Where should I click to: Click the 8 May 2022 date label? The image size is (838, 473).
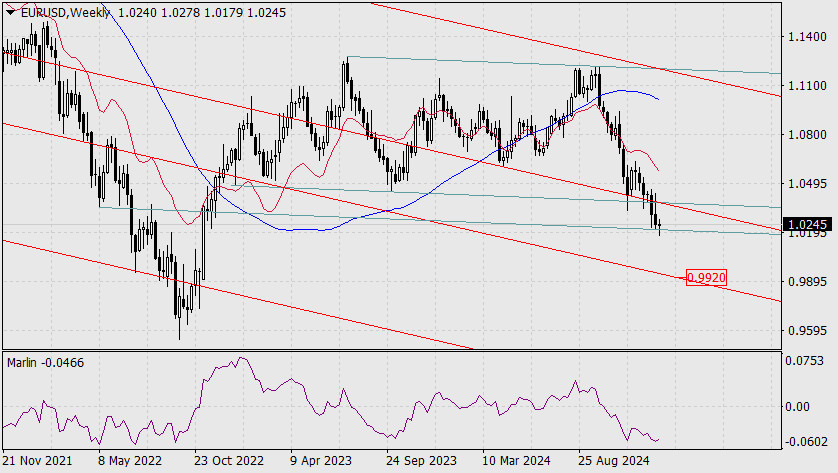(x=130, y=461)
